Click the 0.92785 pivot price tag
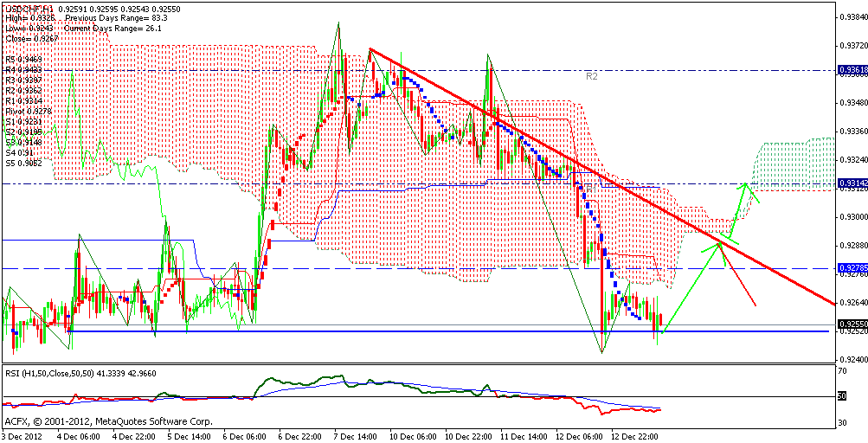868x443 pixels. click(850, 268)
